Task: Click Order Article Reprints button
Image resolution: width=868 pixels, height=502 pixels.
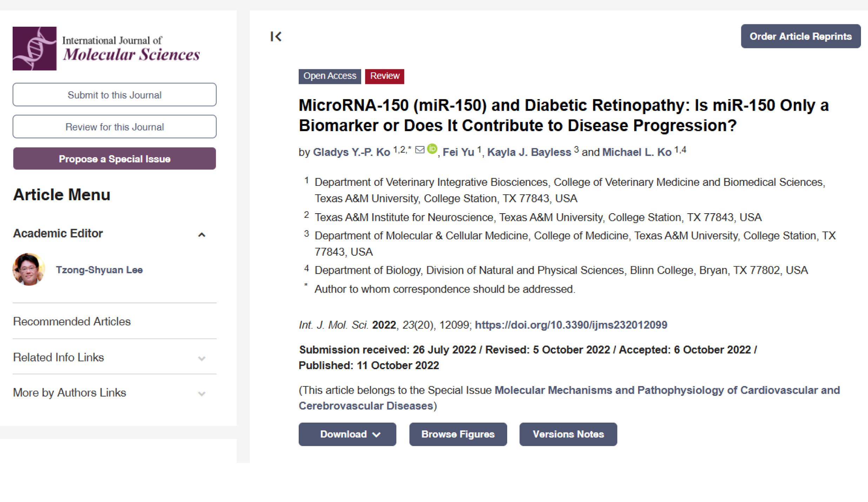Action: coord(800,37)
